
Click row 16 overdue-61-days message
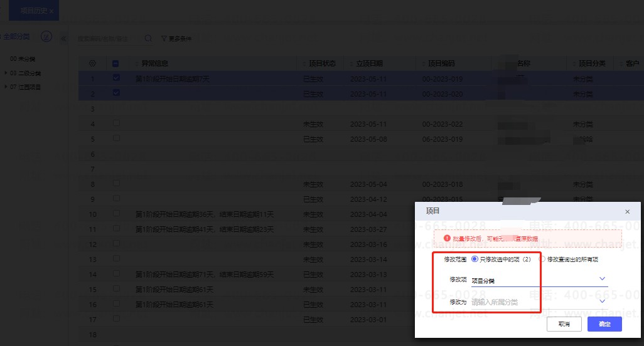pos(174,305)
